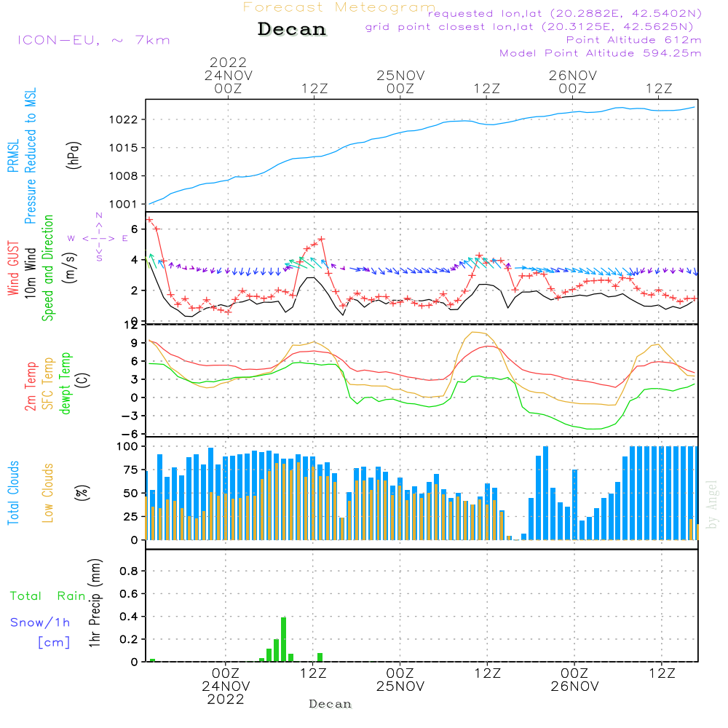Select the bold Decan title at top

tap(292, 29)
